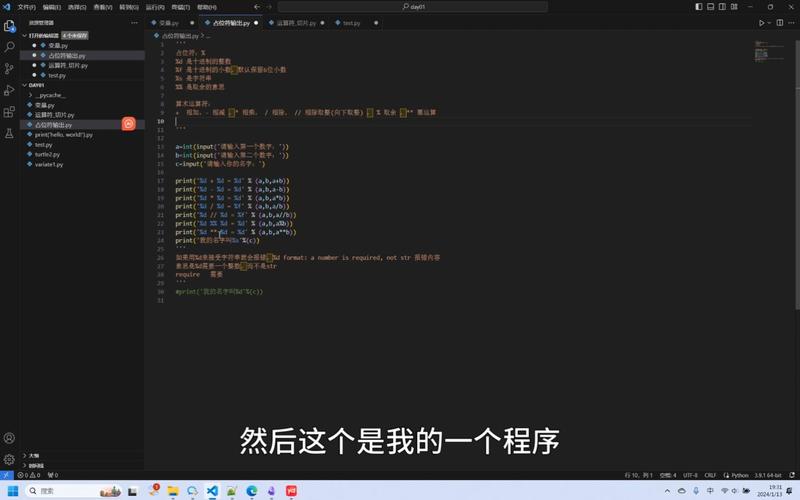Open the Extensions view
This screenshot has width=800, height=500.
click(9, 112)
